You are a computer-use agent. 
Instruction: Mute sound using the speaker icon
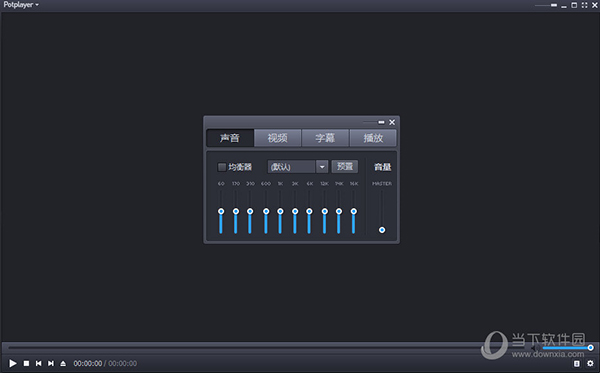pos(536,348)
